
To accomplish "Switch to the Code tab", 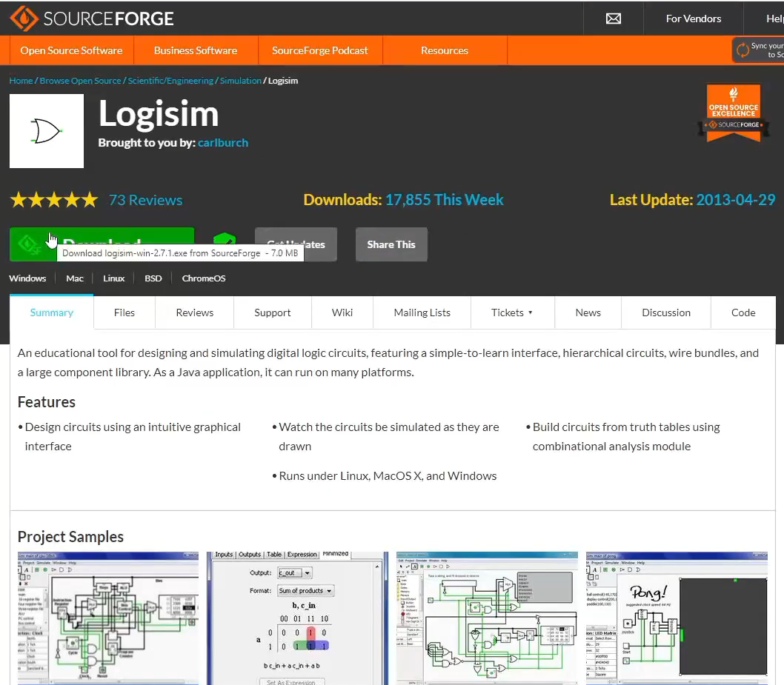I will [743, 313].
